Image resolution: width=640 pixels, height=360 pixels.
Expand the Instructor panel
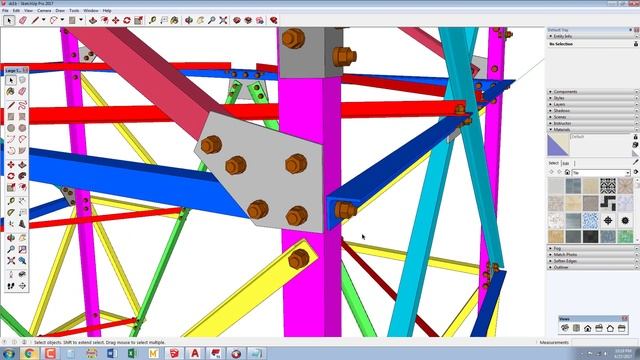[x=592, y=123]
